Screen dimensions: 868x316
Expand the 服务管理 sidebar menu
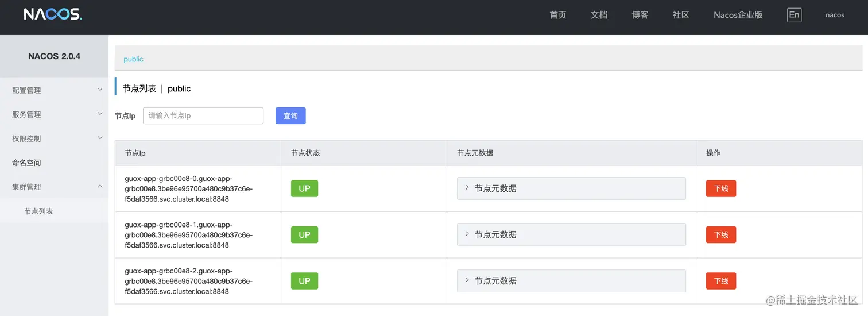coord(54,114)
